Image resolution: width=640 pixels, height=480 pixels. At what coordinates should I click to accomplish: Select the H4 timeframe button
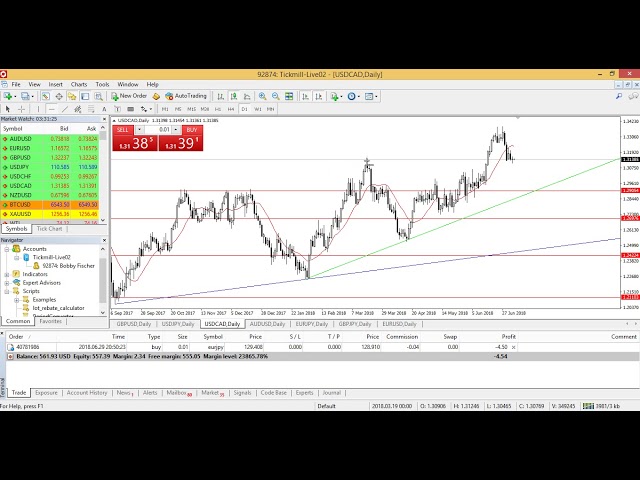[x=230, y=108]
